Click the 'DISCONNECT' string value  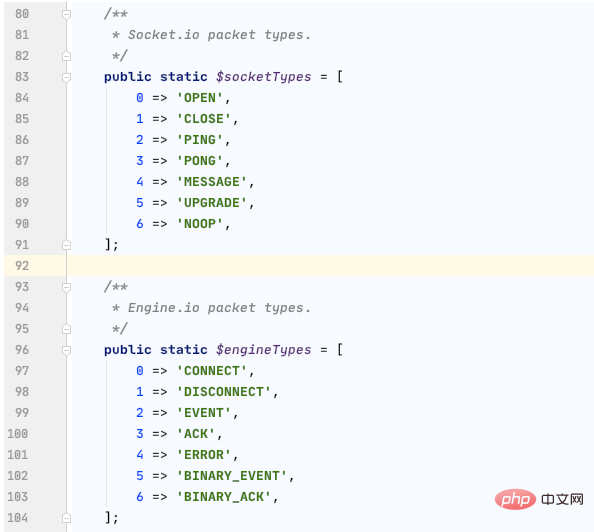click(224, 391)
